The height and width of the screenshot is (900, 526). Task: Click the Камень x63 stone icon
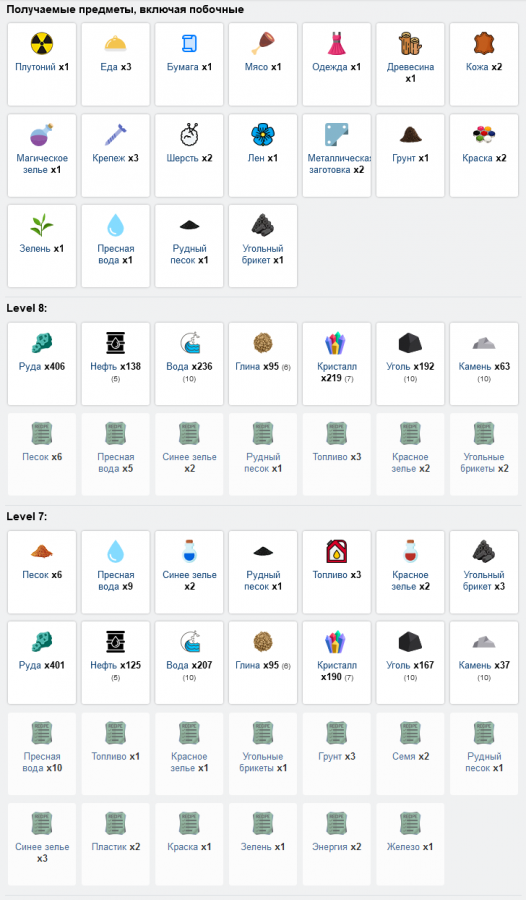484,343
